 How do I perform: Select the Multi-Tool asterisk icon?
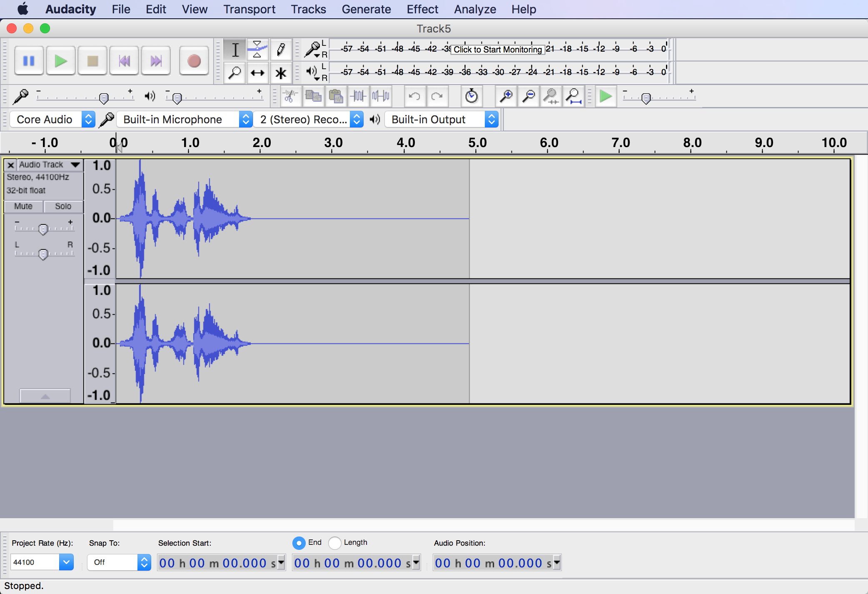point(281,73)
